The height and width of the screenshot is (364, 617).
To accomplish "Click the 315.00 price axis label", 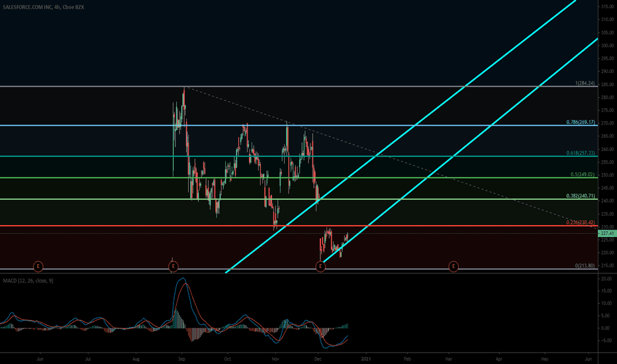I will click(607, 7).
